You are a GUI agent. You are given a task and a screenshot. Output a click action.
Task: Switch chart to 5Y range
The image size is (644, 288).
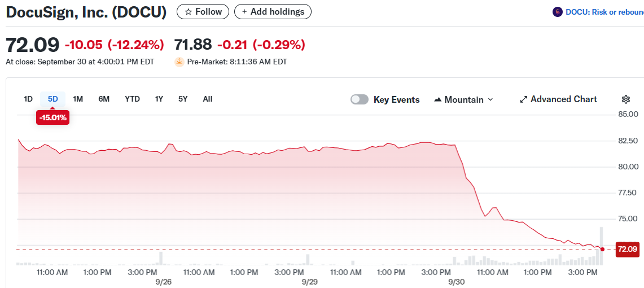[x=183, y=99]
